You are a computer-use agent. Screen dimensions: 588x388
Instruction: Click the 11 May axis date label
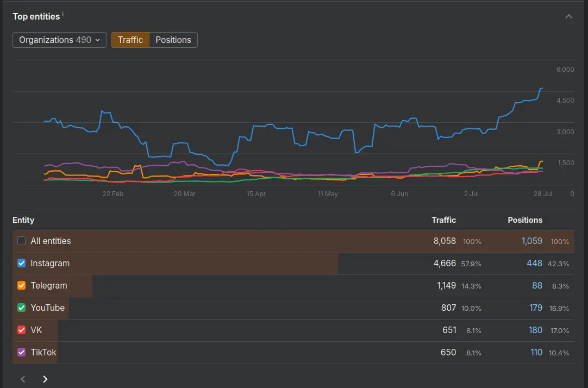328,194
